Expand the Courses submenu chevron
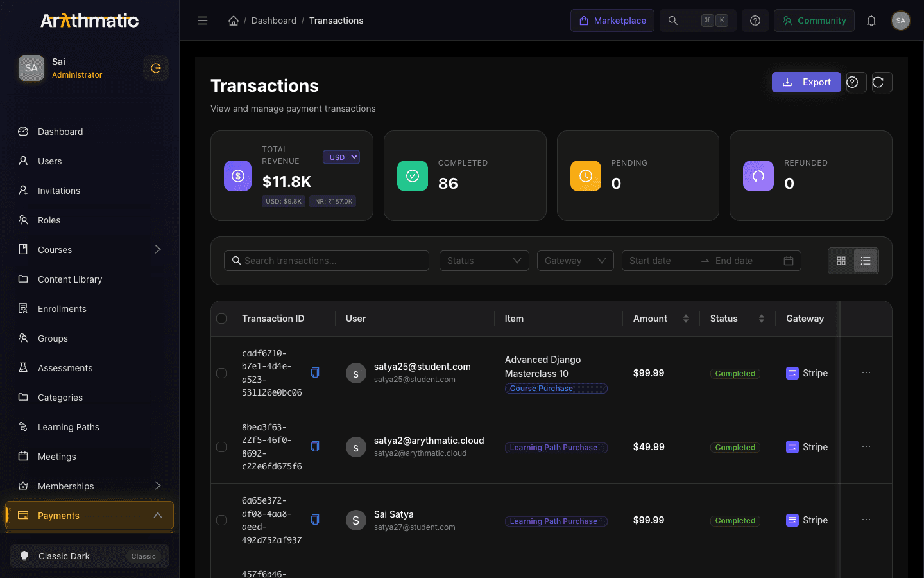 click(x=158, y=249)
